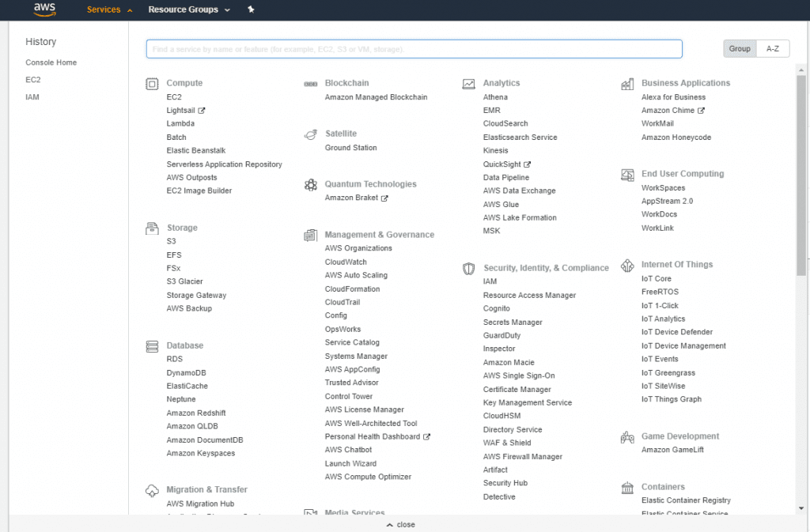Click the Satellite category icon
Screen dimensions: 810x532
tap(310, 134)
